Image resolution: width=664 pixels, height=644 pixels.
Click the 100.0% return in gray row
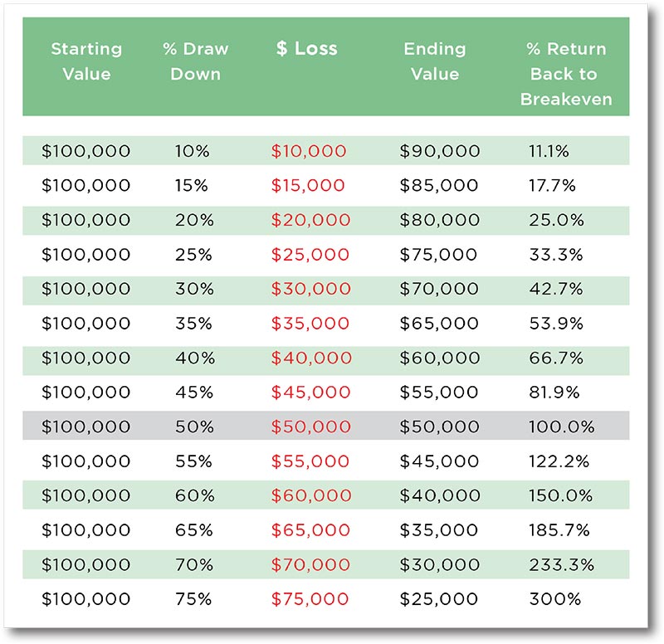562,427
